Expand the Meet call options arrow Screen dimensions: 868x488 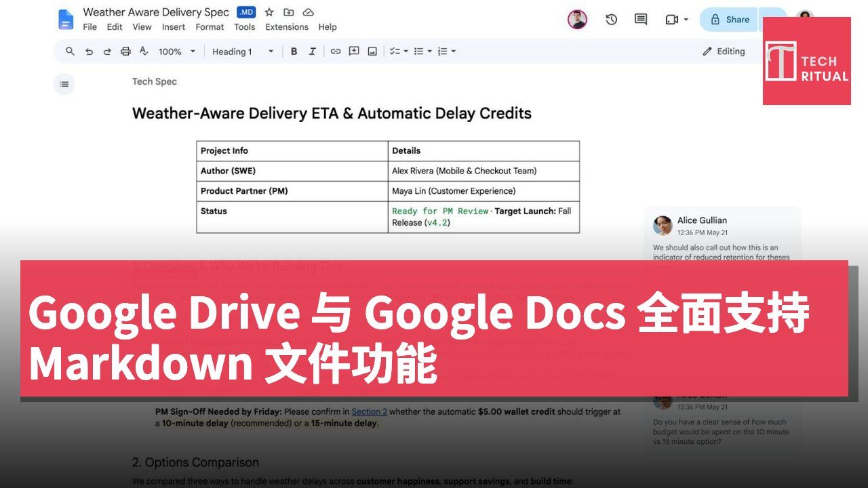(x=686, y=20)
